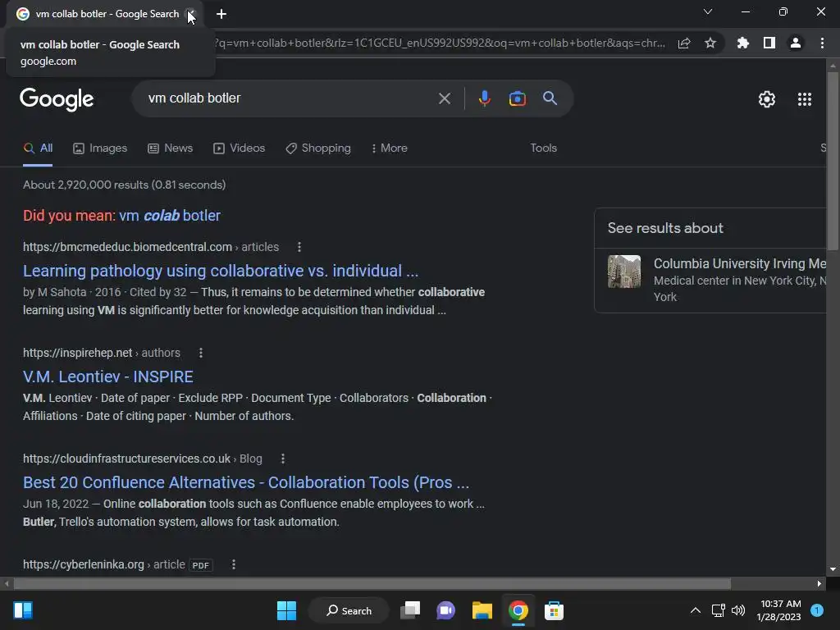Open the tab search dropdown arrow

pos(708,11)
